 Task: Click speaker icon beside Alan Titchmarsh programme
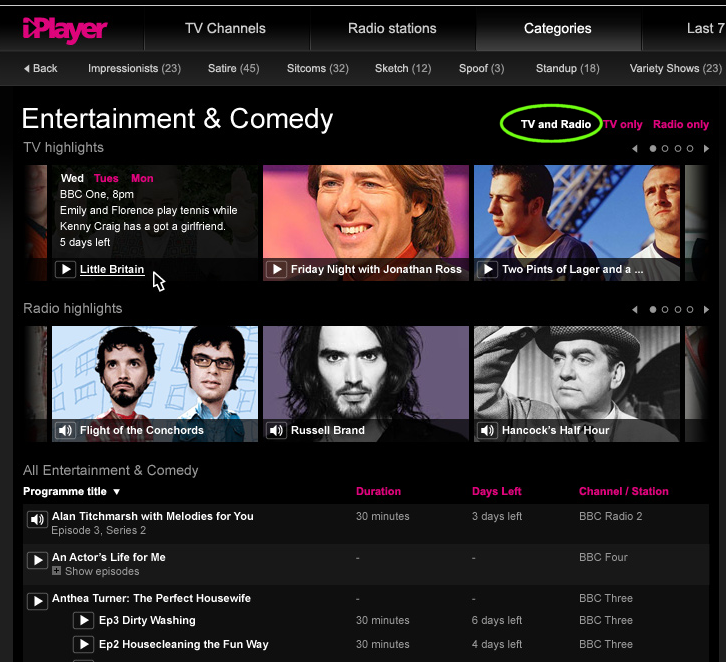coord(37,520)
